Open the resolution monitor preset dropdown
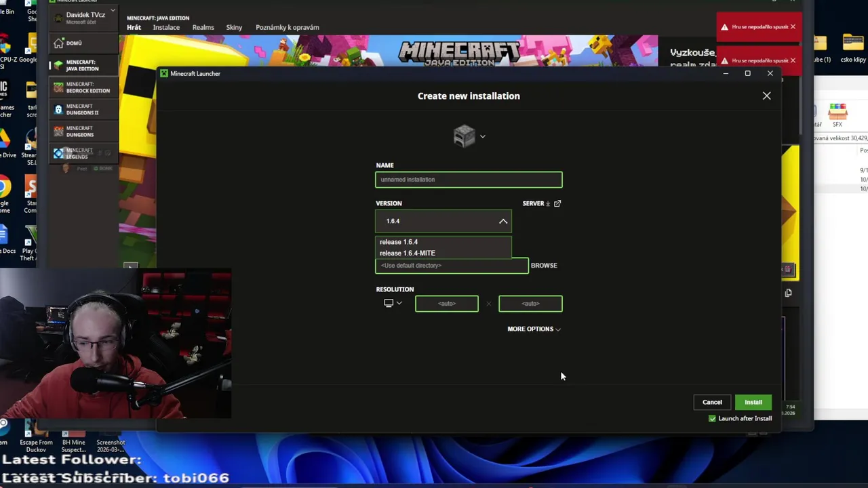 (x=393, y=303)
